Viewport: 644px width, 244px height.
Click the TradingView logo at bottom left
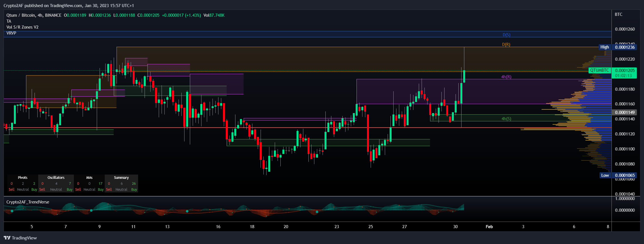[x=20, y=238]
